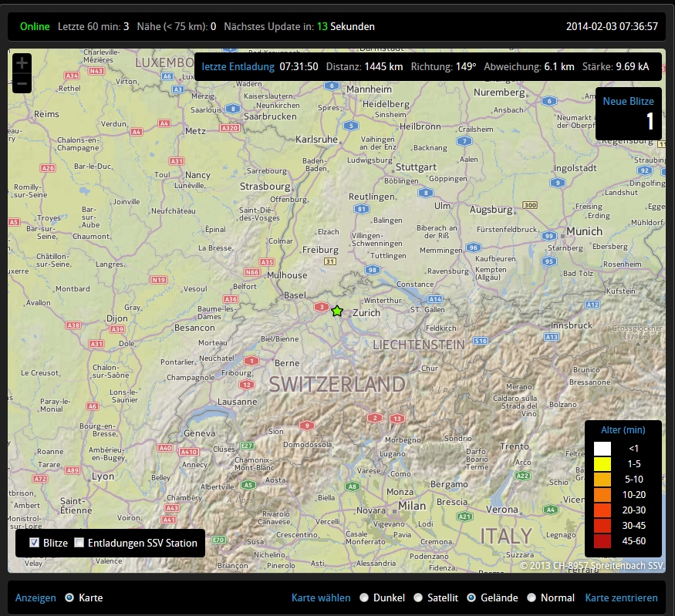
Task: Select the Satellit map style
Action: click(419, 597)
